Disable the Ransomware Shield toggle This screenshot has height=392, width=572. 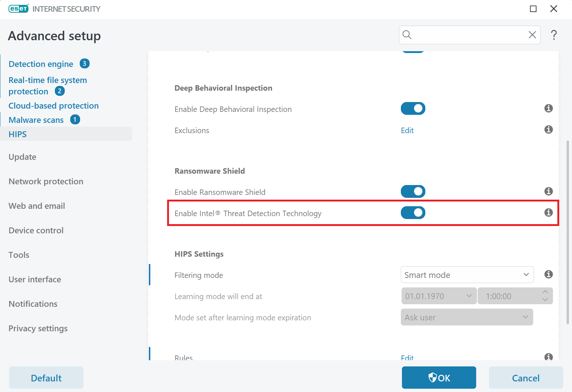tap(413, 192)
